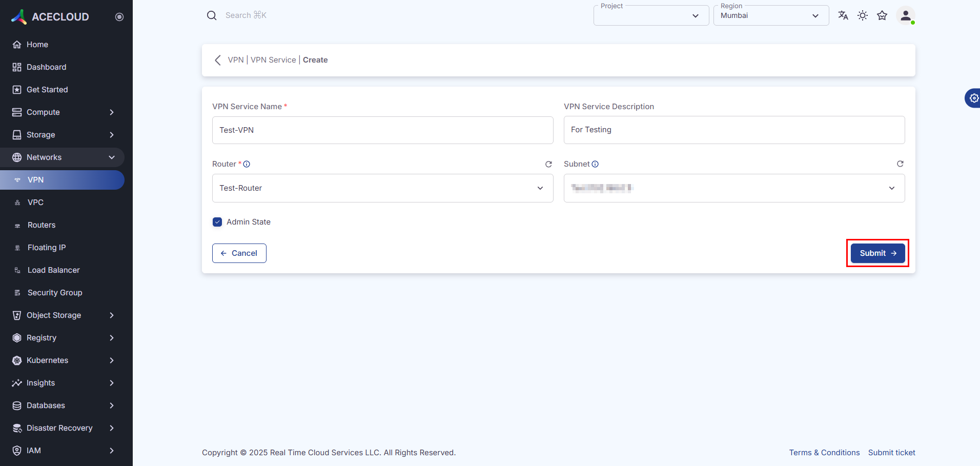Open the Region dropdown showing Mumbai
Viewport: 980px width, 466px height.
pos(770,15)
